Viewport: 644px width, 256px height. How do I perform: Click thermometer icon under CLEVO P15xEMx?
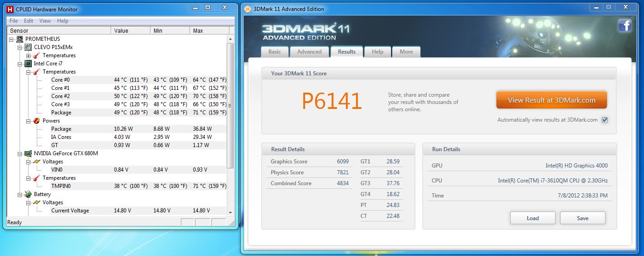click(x=36, y=55)
